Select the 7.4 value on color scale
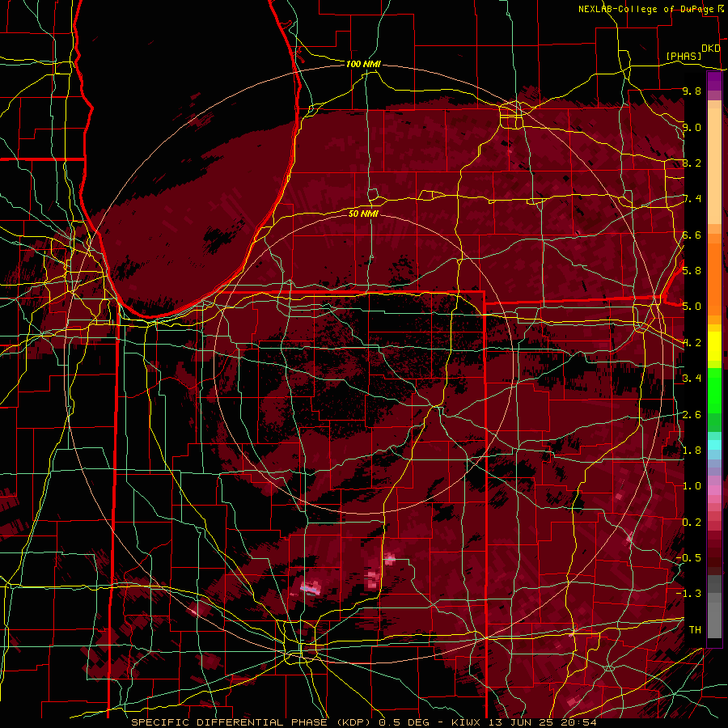 pos(692,199)
